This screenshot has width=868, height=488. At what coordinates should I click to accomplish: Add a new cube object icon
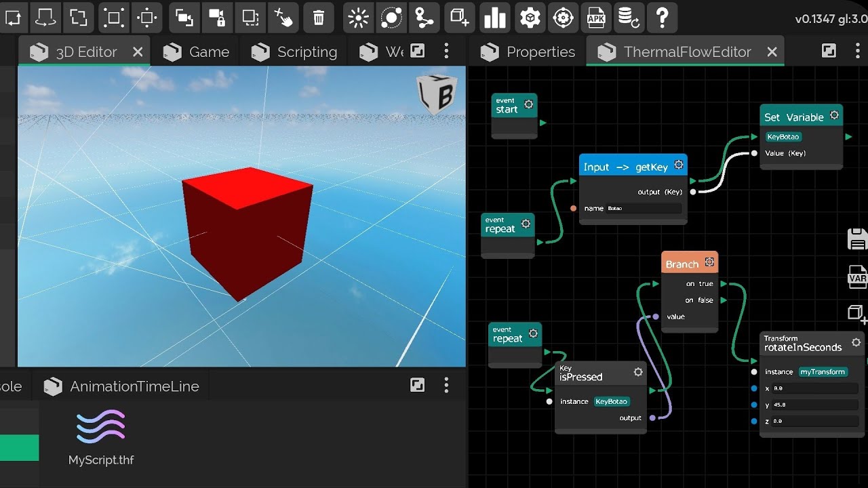coord(460,18)
